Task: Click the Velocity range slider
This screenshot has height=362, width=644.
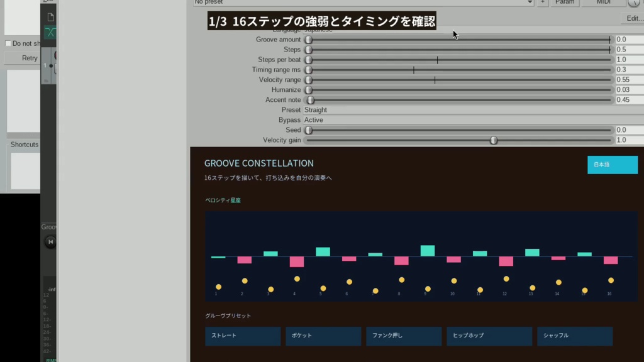Action: tap(458, 80)
